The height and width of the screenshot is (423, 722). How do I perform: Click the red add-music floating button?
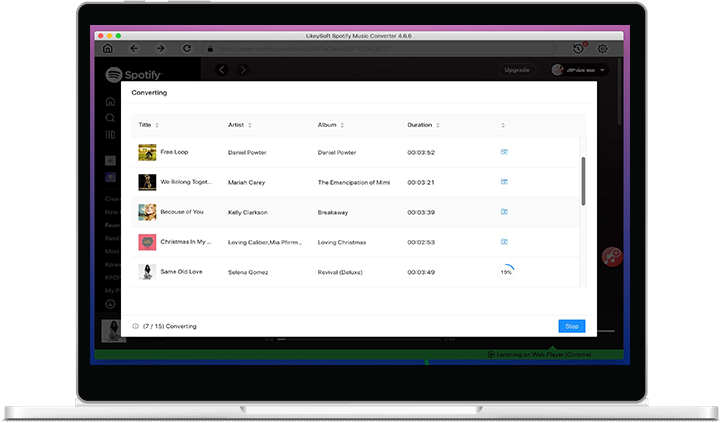point(612,257)
